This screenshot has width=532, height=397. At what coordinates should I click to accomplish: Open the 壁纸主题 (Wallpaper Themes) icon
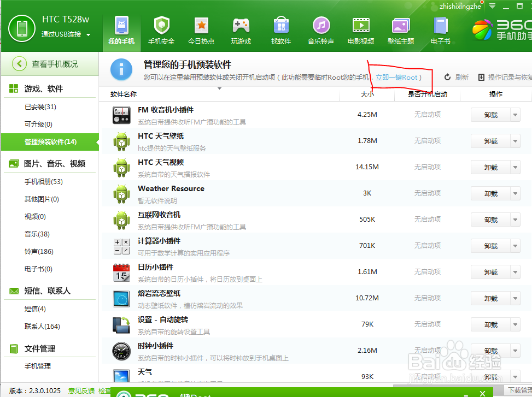pos(400,28)
